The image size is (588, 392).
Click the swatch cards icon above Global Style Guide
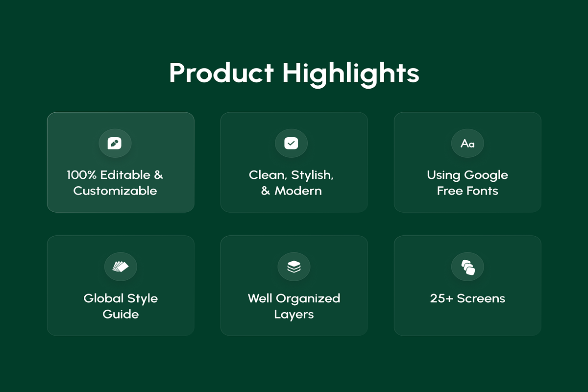click(121, 267)
